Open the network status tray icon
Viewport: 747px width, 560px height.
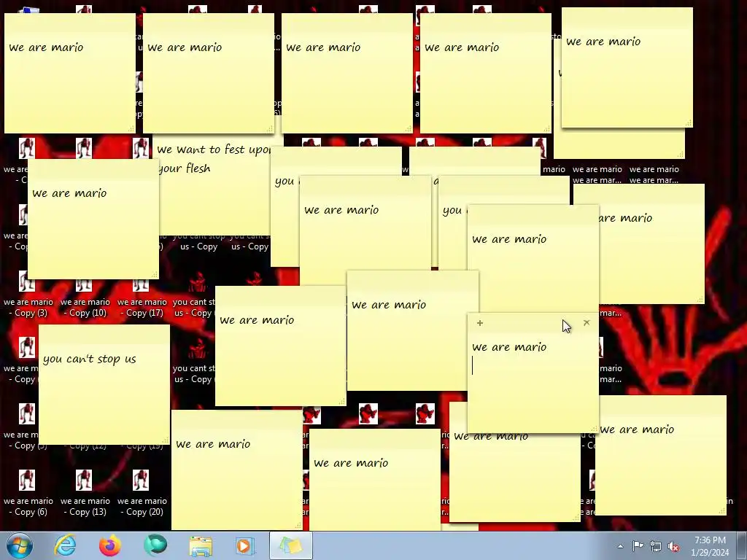[656, 546]
